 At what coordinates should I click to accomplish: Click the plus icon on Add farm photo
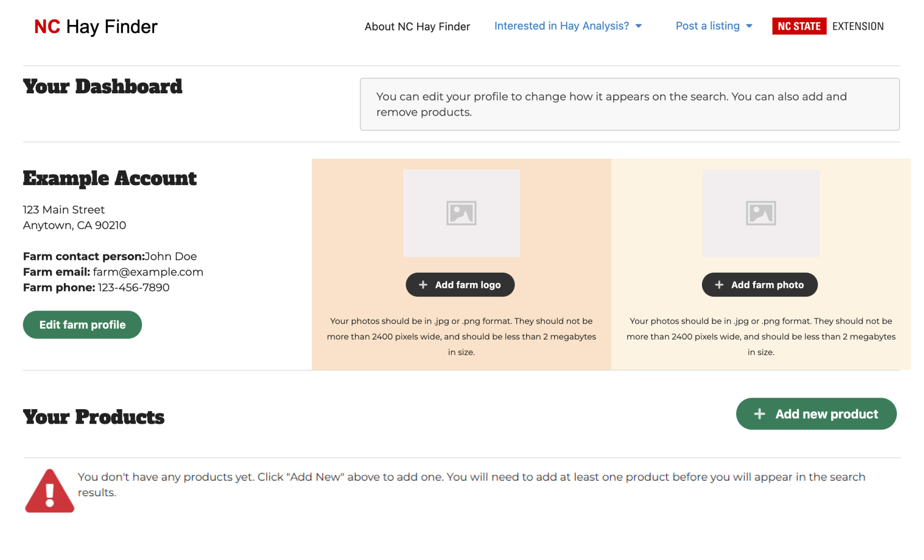(719, 285)
